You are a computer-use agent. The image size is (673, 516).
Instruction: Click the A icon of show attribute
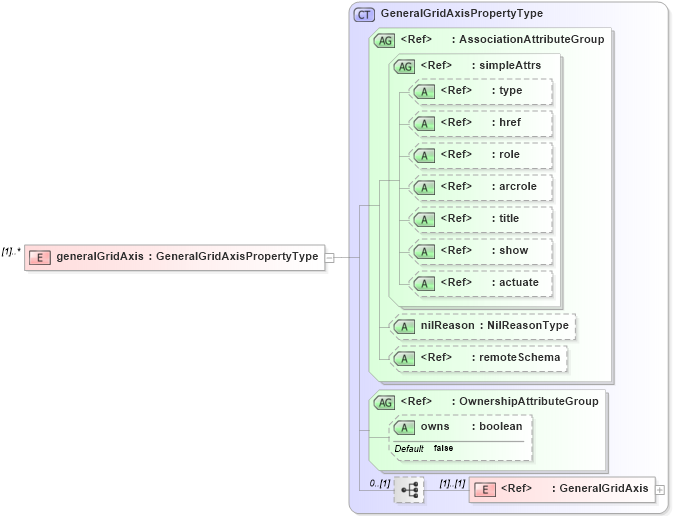coord(424,252)
